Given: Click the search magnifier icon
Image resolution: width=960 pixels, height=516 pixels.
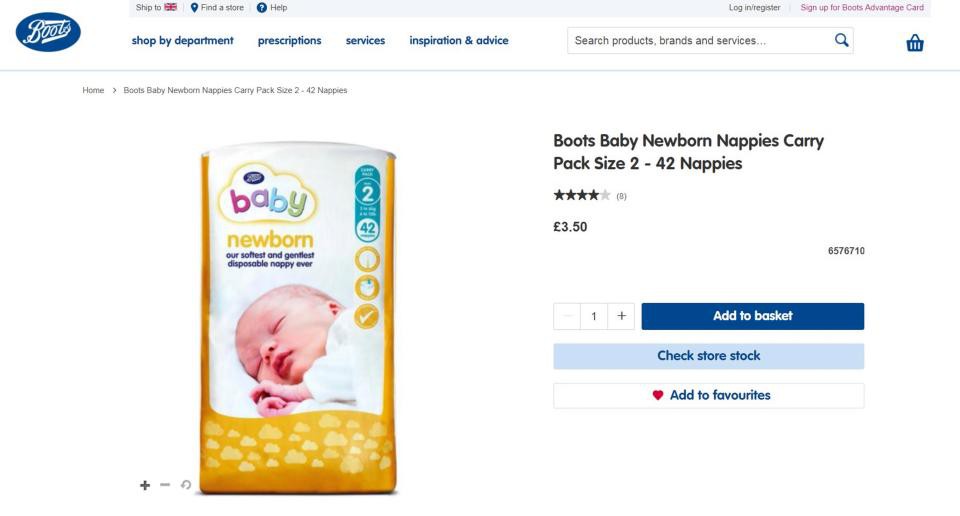Looking at the screenshot, I should tap(841, 40).
